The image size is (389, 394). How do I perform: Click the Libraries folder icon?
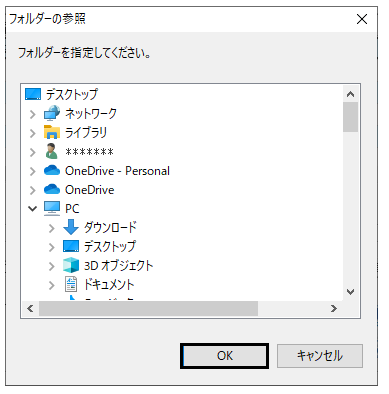(52, 132)
